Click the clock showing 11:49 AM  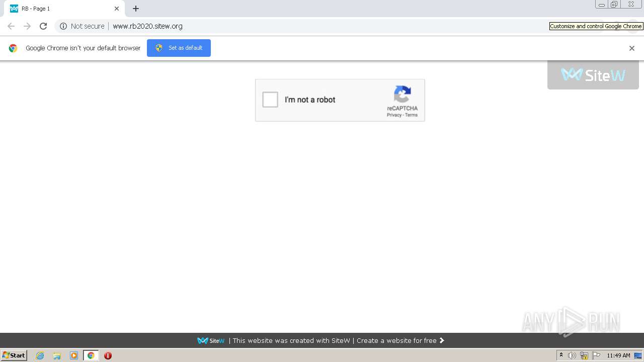(618, 355)
